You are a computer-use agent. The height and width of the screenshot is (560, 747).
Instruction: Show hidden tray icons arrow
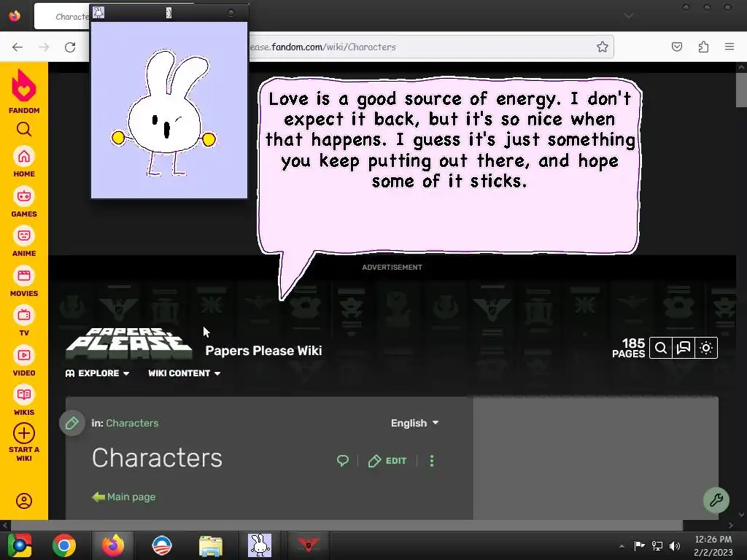pyautogui.click(x=622, y=546)
